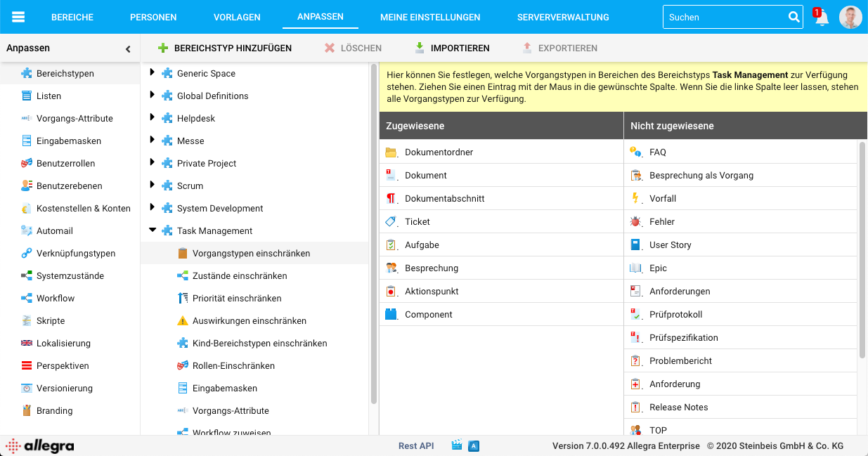Switch to the Personen tab
868x456 pixels.
pos(153,17)
